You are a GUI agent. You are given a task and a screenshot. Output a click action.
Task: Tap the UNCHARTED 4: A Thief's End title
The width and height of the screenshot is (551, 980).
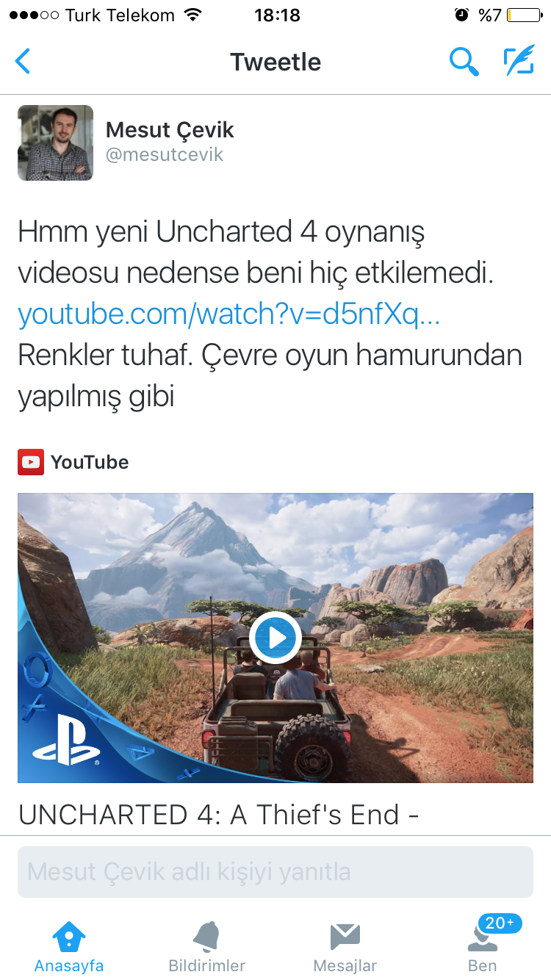click(x=219, y=815)
